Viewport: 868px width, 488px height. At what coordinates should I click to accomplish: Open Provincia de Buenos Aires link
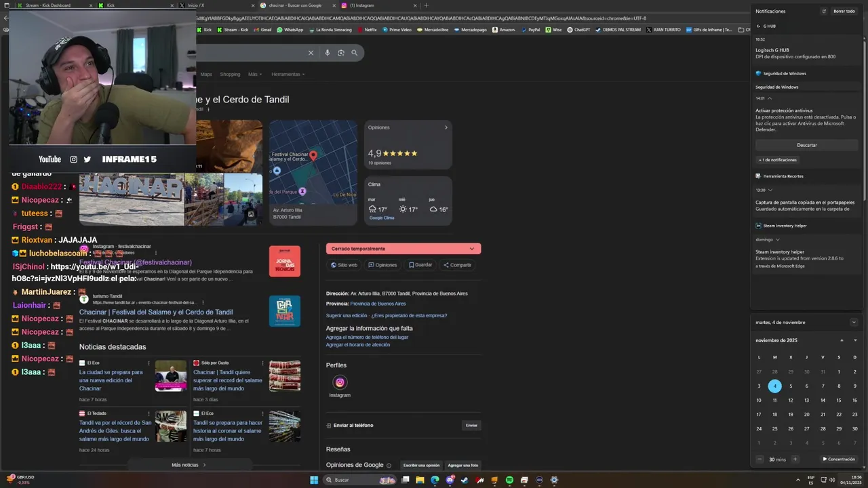tap(378, 304)
